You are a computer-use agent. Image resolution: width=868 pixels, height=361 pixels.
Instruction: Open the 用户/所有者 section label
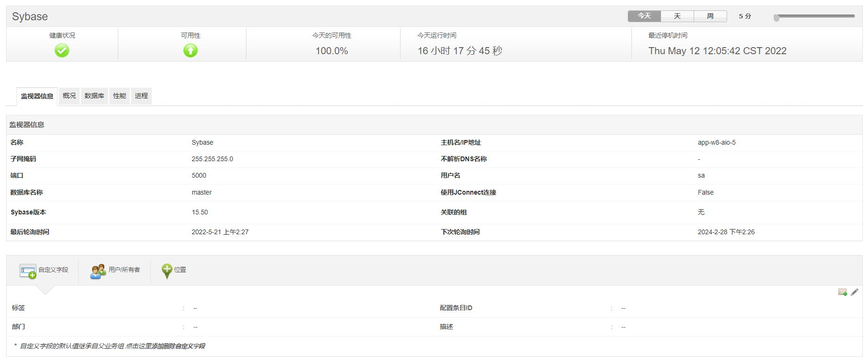point(124,270)
